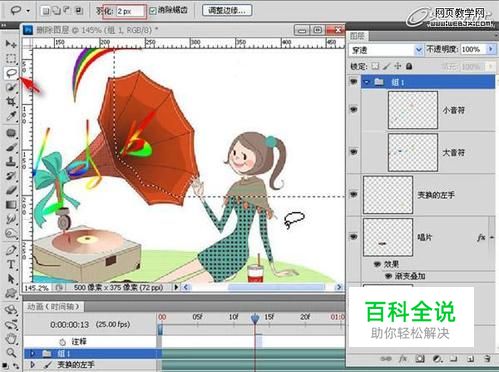Select the Dodge tool
Screen dimensions: 499x372
click(11, 233)
